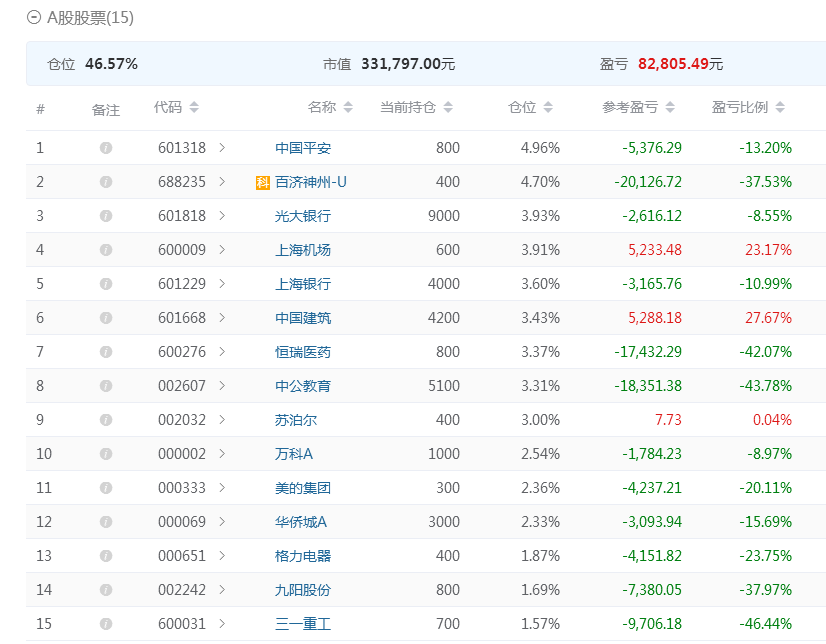Click the note info icon for 恒瑞医药
The width and height of the screenshot is (826, 644).
[x=106, y=352]
